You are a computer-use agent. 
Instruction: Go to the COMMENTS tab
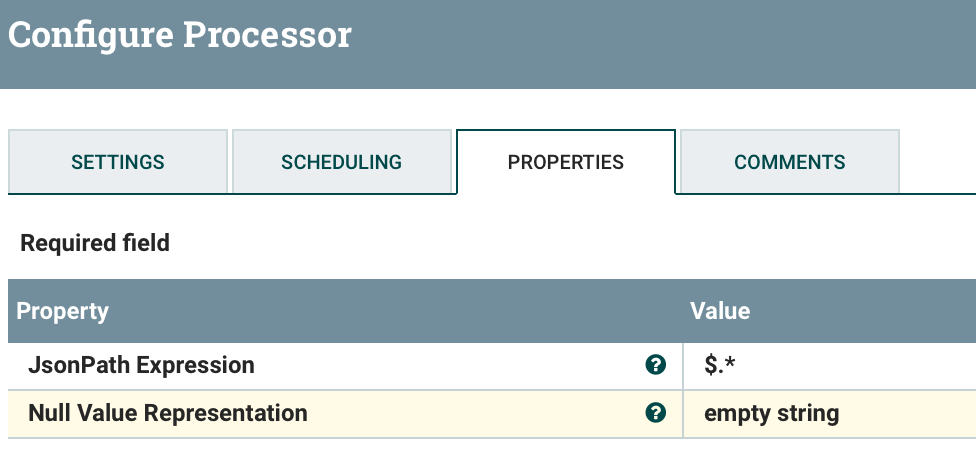(x=790, y=162)
